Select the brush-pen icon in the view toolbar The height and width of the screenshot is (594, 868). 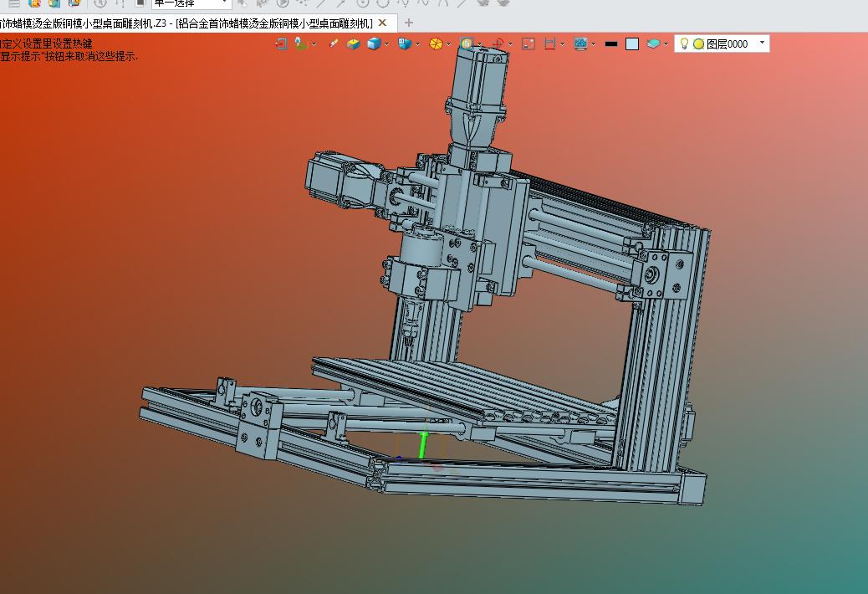[334, 44]
